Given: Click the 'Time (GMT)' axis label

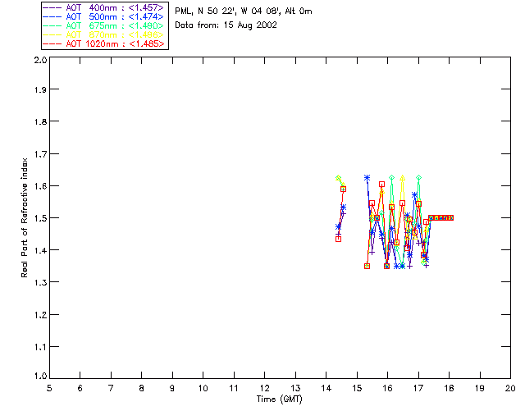Looking at the screenshot, I should [x=279, y=399].
